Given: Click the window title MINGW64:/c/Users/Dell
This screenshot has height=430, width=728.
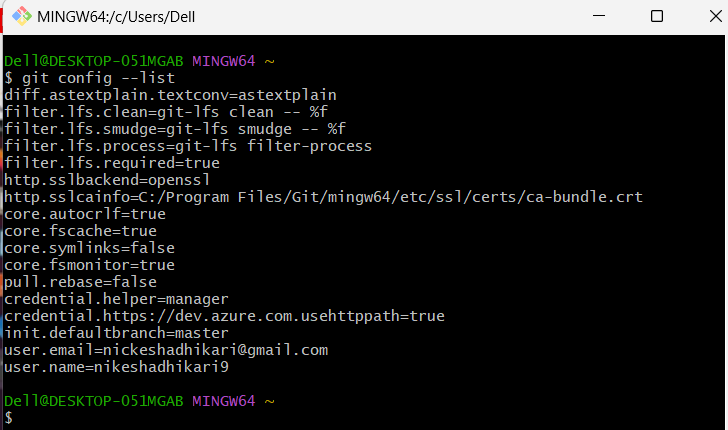Looking at the screenshot, I should click(x=116, y=17).
